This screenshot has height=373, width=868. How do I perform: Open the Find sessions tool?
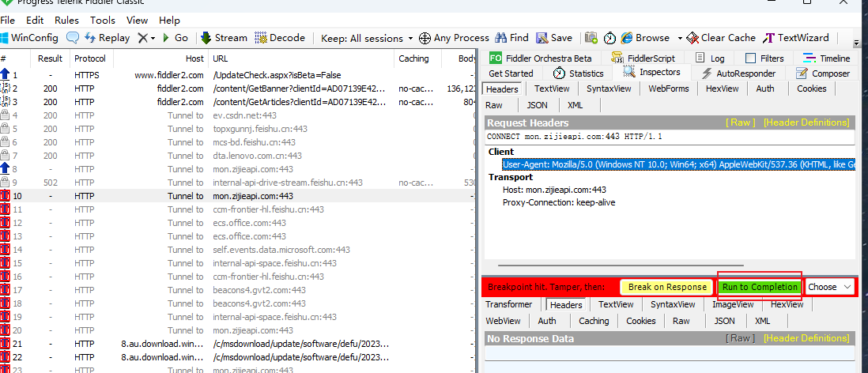pos(511,38)
